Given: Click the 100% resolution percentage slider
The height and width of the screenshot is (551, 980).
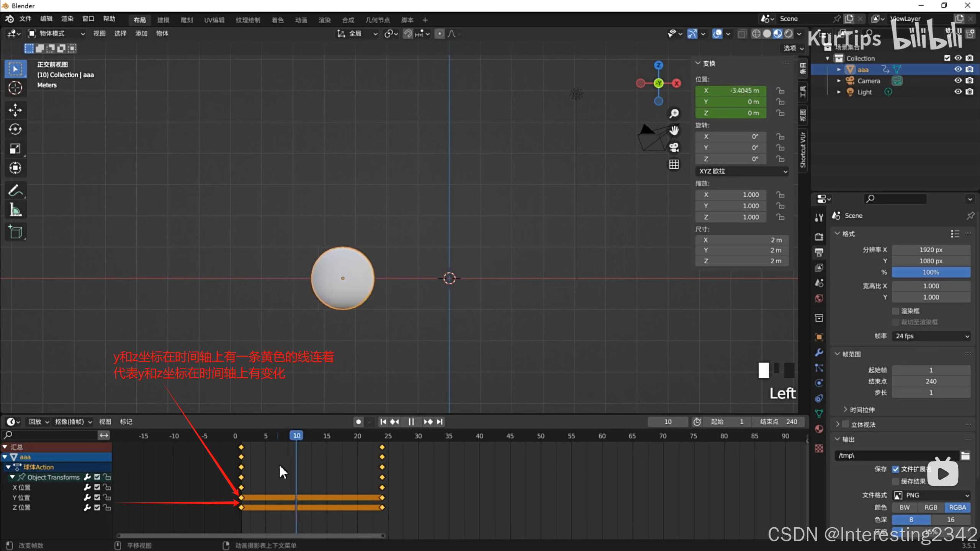Looking at the screenshot, I should coord(931,272).
